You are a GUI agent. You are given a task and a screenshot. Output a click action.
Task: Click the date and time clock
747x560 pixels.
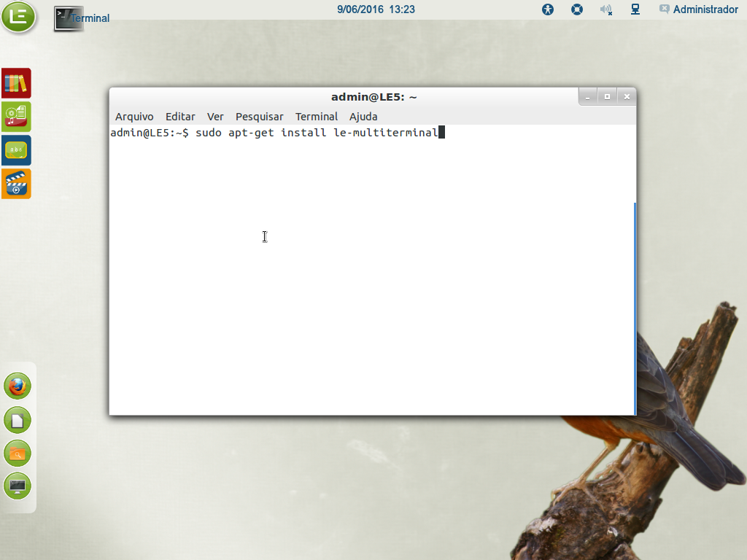(x=376, y=9)
